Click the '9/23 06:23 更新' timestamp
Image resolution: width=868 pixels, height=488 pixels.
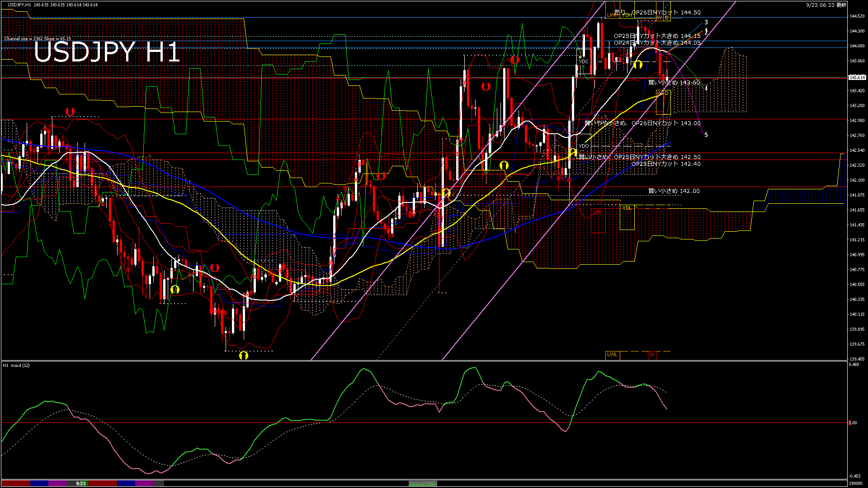(x=826, y=5)
